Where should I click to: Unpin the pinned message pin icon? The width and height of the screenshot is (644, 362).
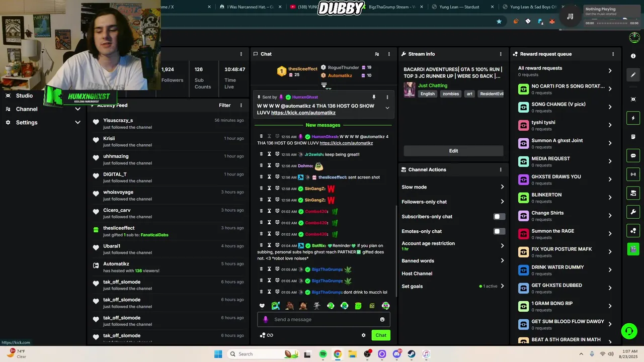point(374,97)
